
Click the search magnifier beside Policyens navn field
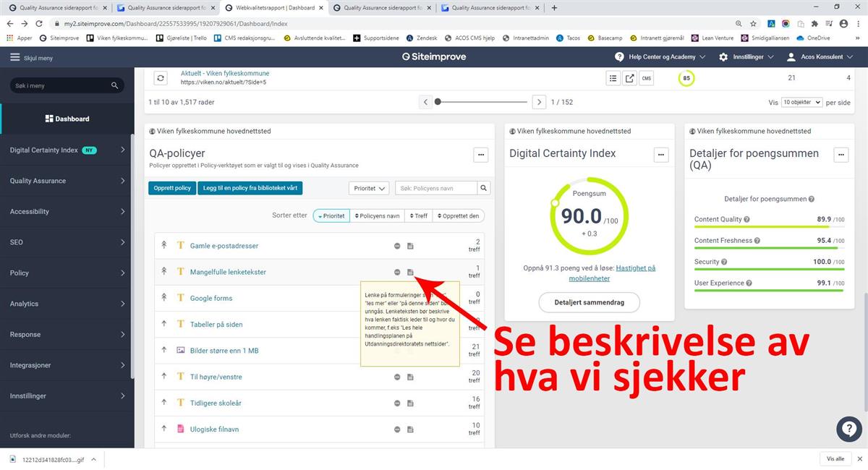[484, 188]
